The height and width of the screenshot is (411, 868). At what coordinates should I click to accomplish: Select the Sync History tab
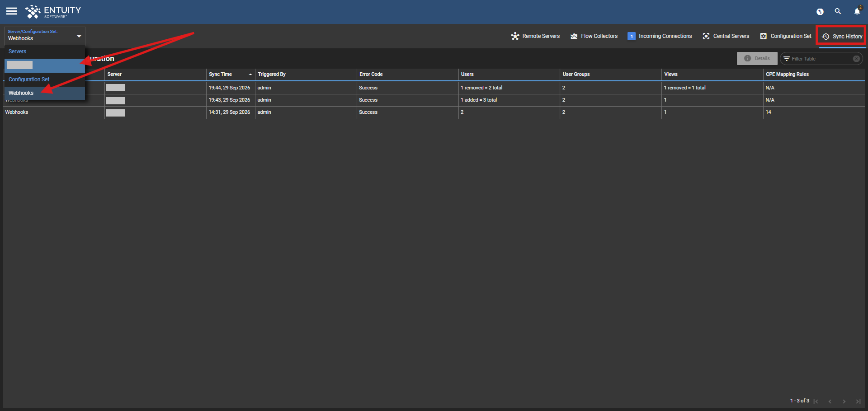pos(842,37)
